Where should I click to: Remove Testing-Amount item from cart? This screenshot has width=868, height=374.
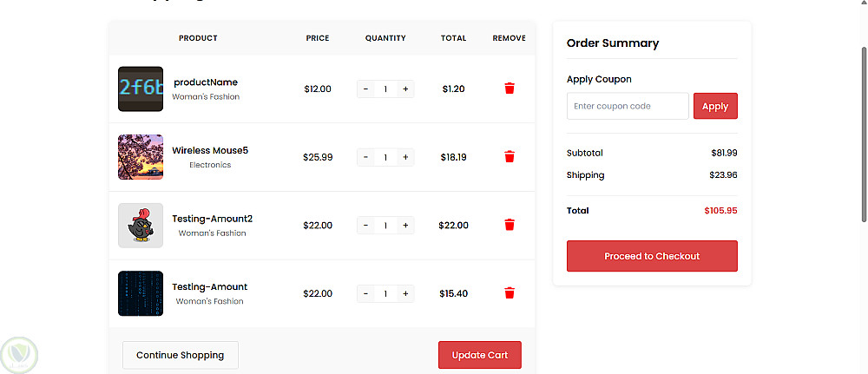click(x=510, y=293)
